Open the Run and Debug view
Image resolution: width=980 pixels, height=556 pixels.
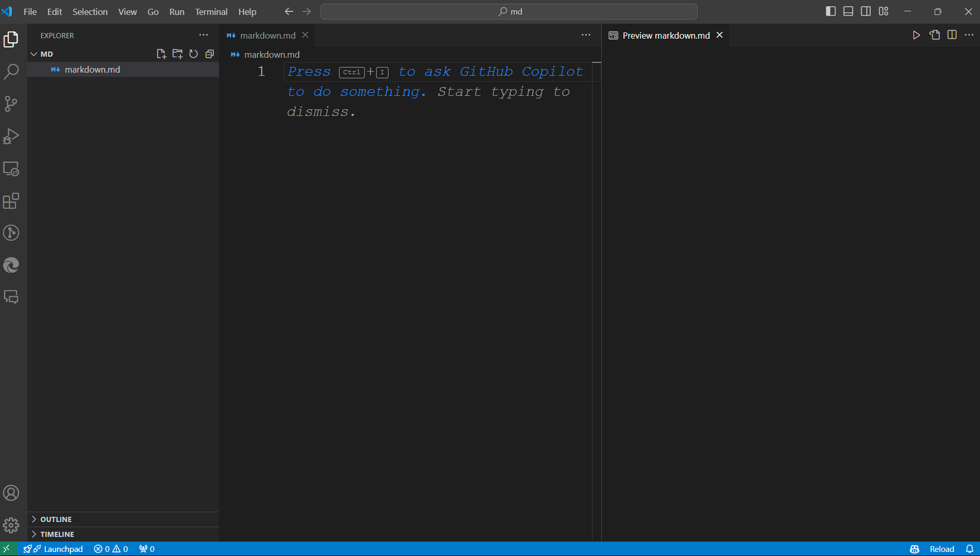click(11, 137)
